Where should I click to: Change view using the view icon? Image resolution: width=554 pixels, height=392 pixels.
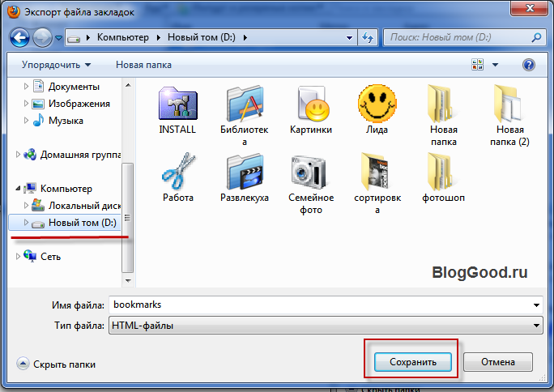[x=477, y=65]
